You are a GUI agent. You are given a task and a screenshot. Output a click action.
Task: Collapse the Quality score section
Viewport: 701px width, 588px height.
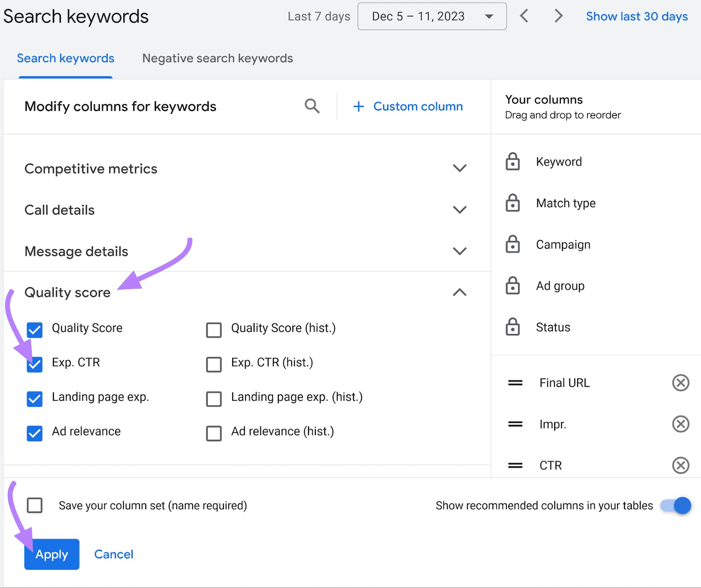coord(459,292)
